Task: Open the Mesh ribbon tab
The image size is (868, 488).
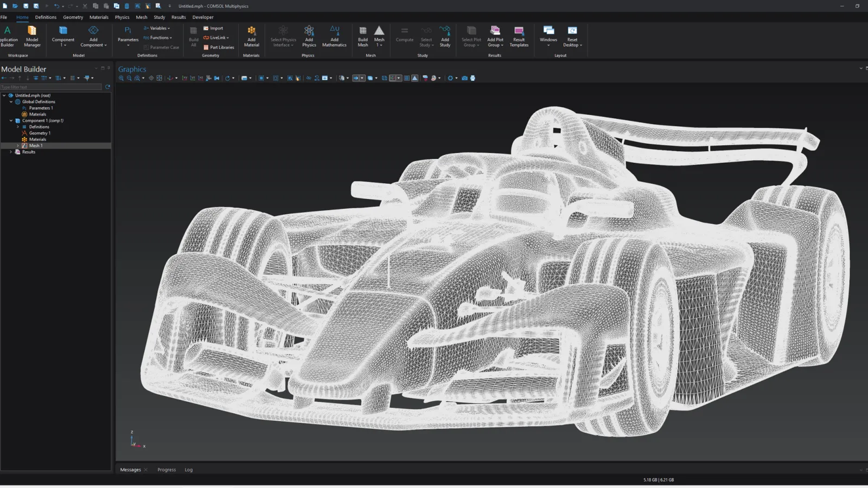Action: (x=142, y=17)
